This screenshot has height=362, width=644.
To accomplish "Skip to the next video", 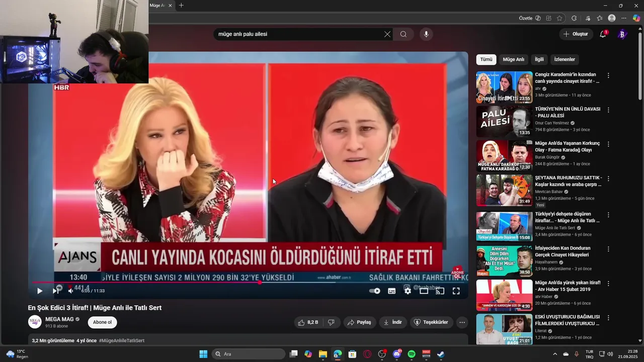I will click(x=55, y=291).
